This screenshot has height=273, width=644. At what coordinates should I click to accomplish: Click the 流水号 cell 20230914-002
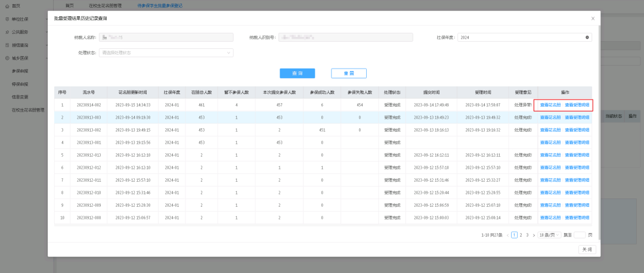pos(89,105)
